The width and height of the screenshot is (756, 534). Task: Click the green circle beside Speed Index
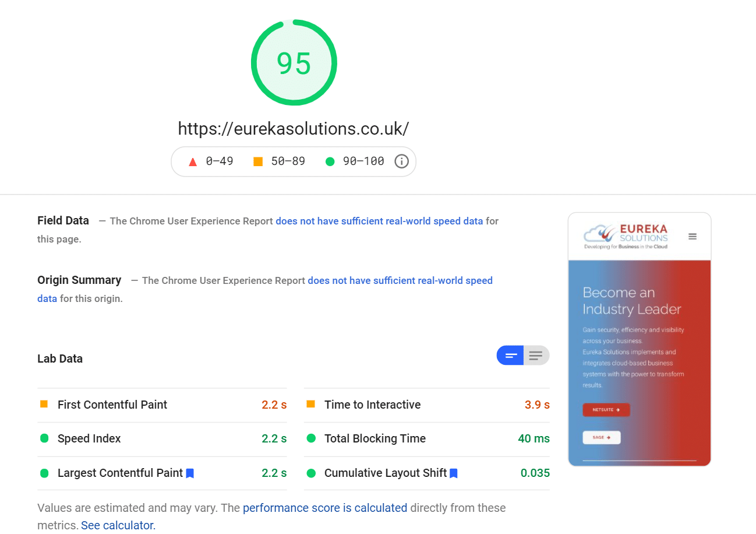(x=44, y=438)
